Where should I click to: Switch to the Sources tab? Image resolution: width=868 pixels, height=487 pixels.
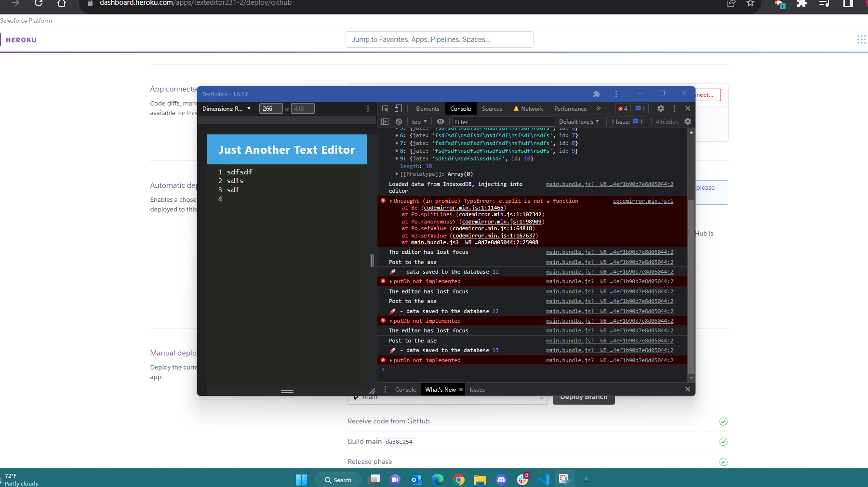[492, 108]
